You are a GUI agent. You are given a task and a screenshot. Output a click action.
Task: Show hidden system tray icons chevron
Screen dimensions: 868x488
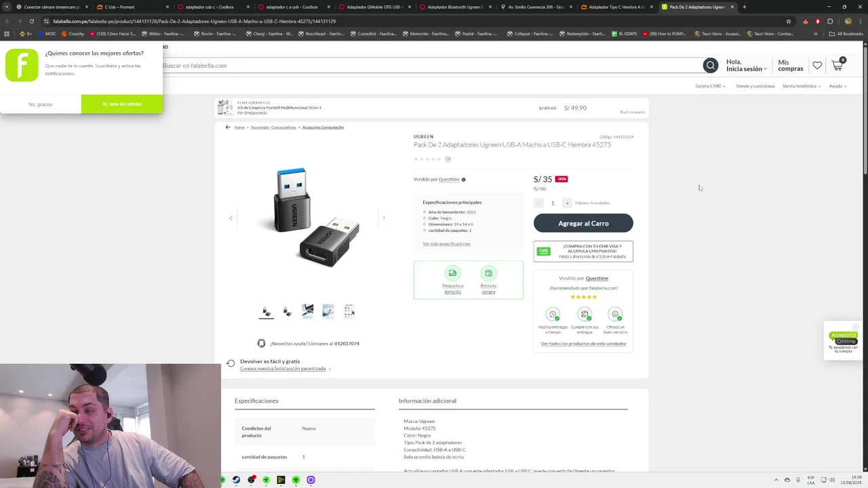[x=776, y=480]
